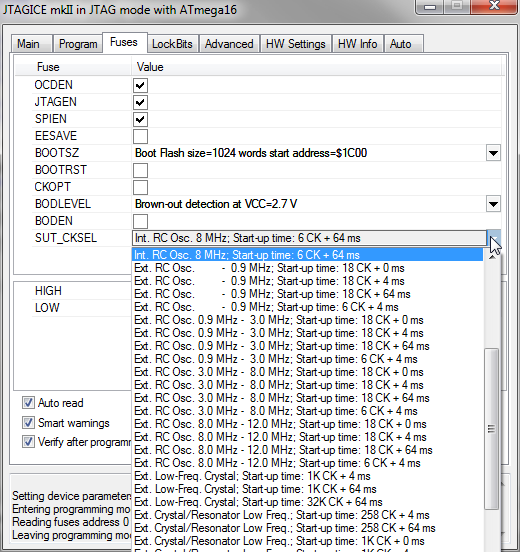Image resolution: width=520 pixels, height=552 pixels.
Task: Open the HW Settings tab
Action: pyautogui.click(x=295, y=44)
